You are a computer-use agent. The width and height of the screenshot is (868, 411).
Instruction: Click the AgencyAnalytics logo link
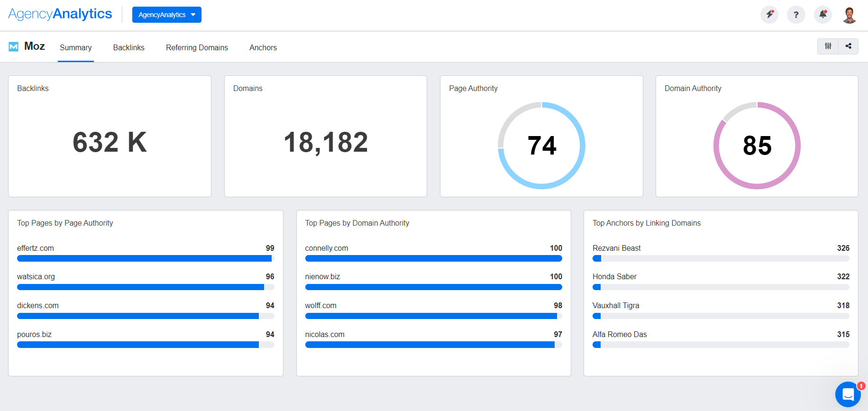coord(60,14)
